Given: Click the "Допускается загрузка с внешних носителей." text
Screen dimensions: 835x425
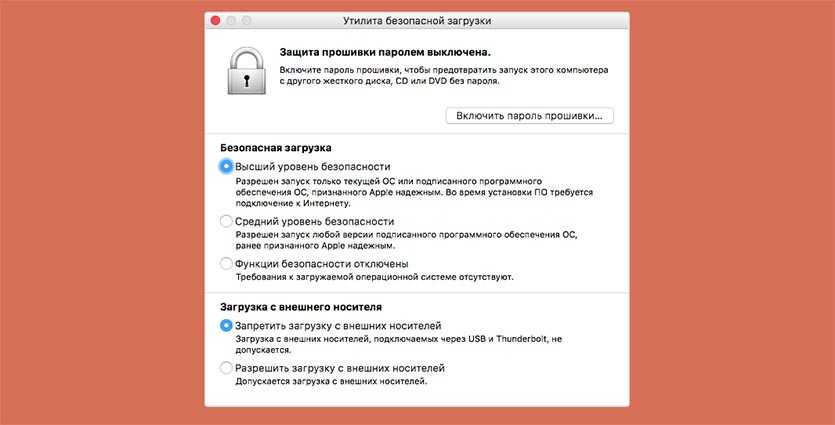Looking at the screenshot, I should coord(331,382).
